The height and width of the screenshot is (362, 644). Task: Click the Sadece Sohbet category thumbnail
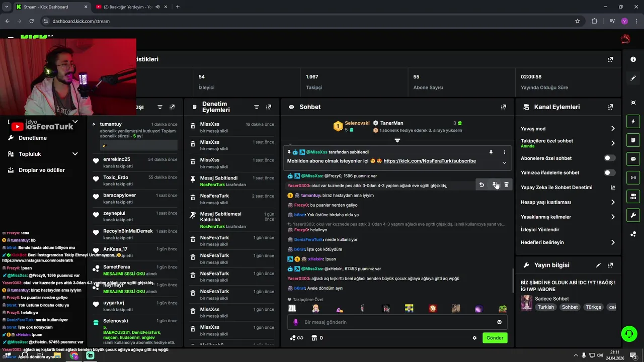(x=526, y=303)
